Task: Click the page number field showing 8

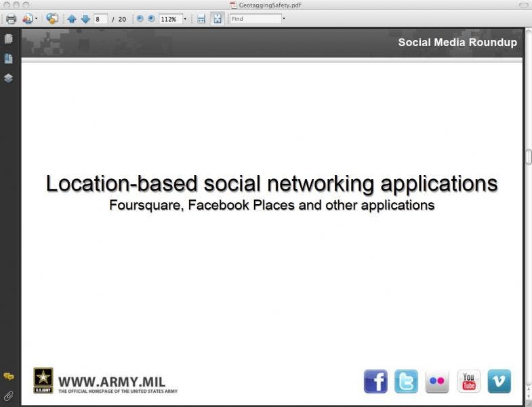Action: (100, 19)
